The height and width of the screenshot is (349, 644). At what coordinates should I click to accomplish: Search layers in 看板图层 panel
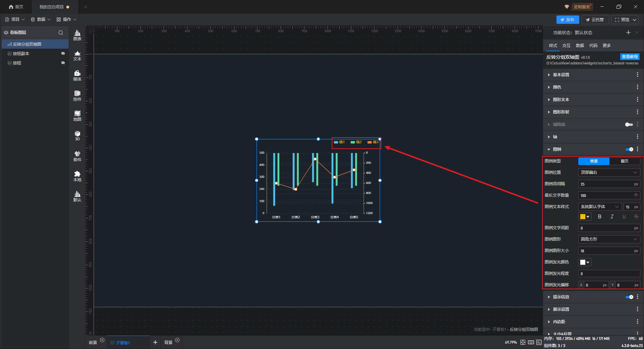[x=61, y=33]
